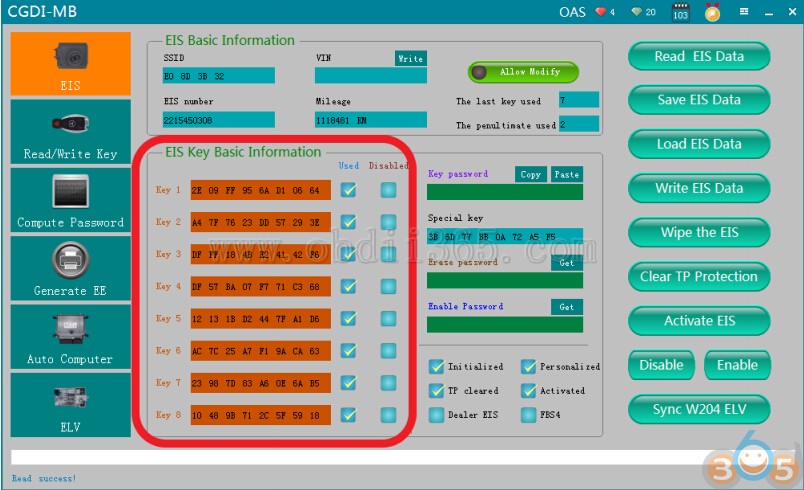Check Key 1 Disabled checkbox
This screenshot has width=804, height=490.
tap(389, 190)
